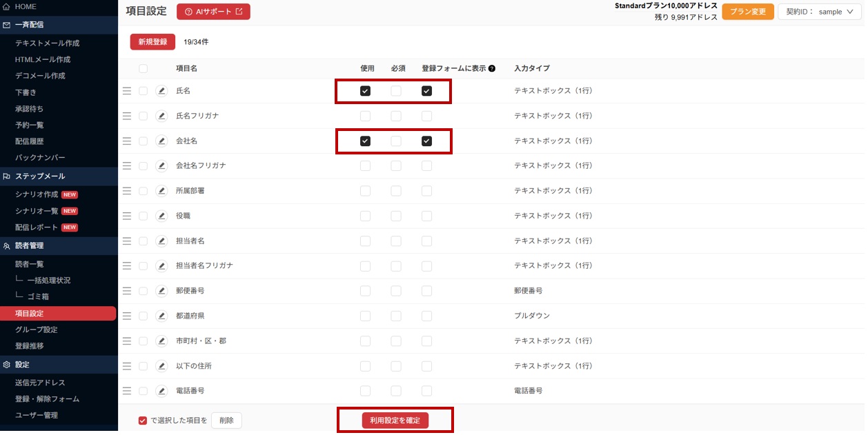Tick the 使用 checkbox for 氏名フリガナ
This screenshot has width=868, height=435.
click(366, 116)
